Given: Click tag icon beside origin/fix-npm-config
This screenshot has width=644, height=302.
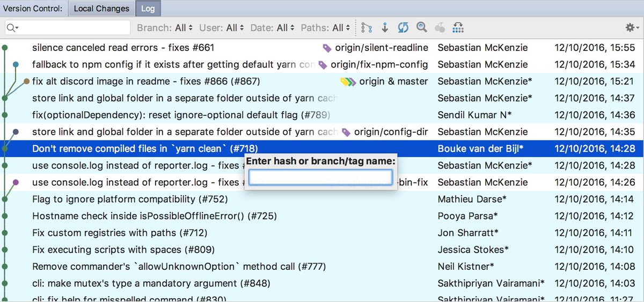Looking at the screenshot, I should click(x=323, y=65).
